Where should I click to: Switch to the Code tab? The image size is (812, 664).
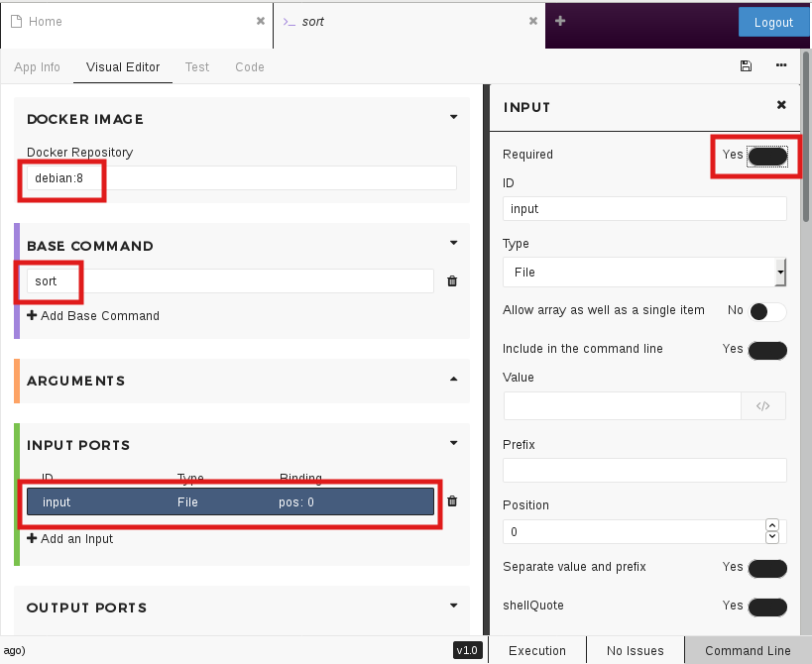250,67
